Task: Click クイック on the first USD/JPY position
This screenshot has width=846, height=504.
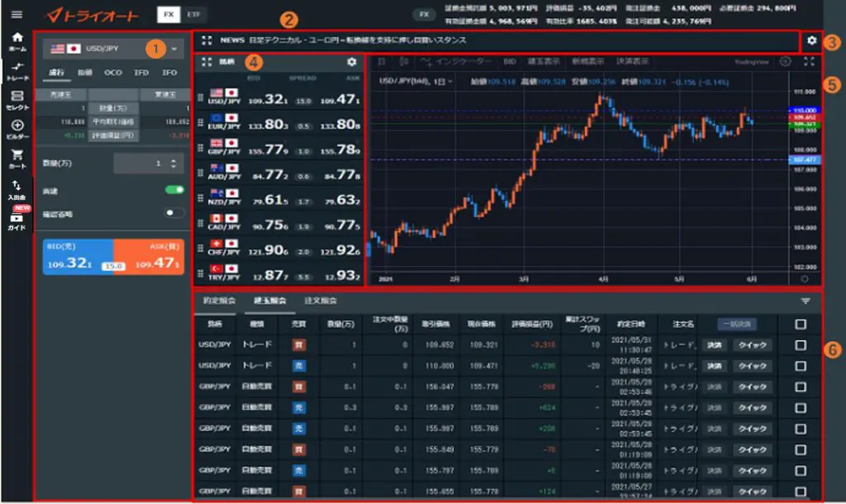Action: coord(752,345)
